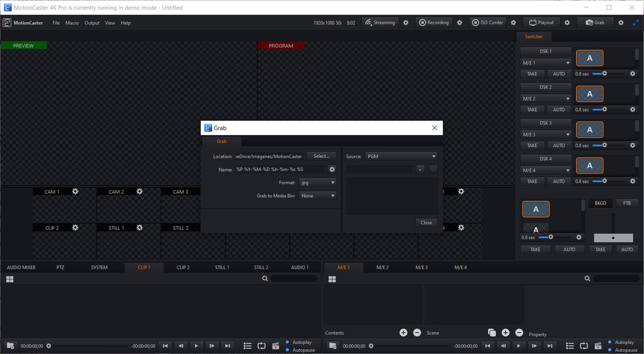644x354 pixels.
Task: Open Grab to Media Bin dropdown
Action: [x=318, y=196]
